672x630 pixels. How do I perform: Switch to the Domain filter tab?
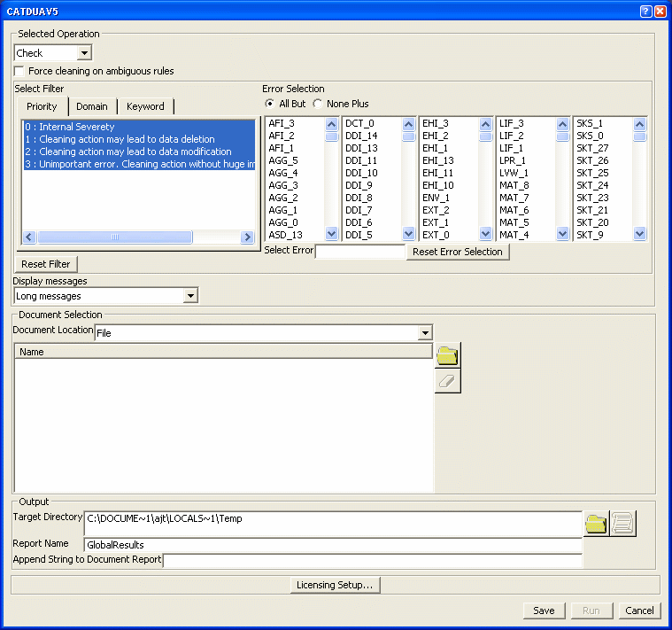[x=92, y=106]
